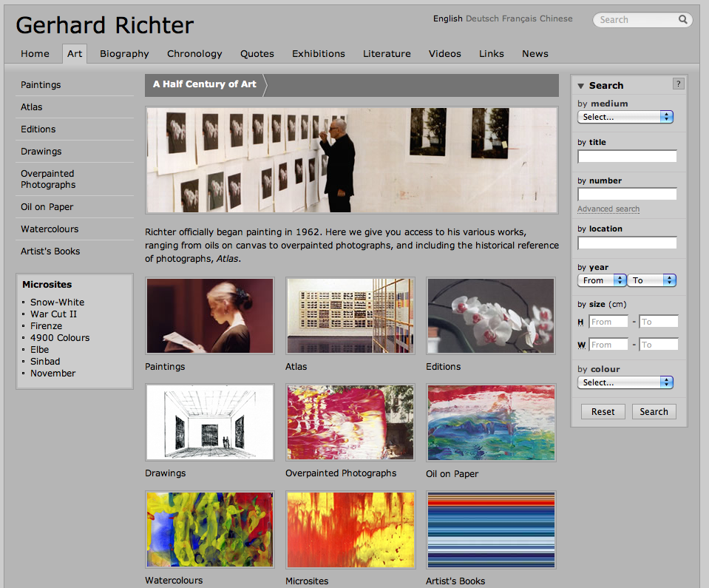
Task: Open the Snow-White microsite link
Action: click(x=57, y=302)
